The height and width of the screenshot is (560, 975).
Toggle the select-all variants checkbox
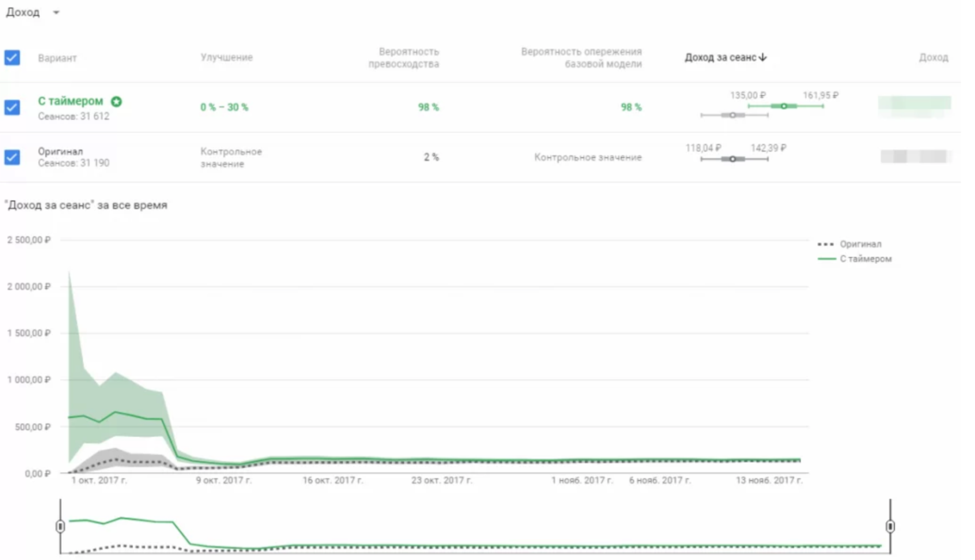point(12,58)
